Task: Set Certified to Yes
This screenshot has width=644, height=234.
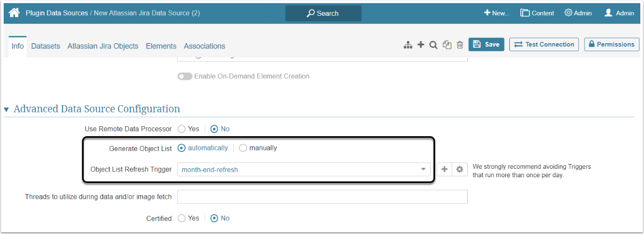Action: (182, 218)
